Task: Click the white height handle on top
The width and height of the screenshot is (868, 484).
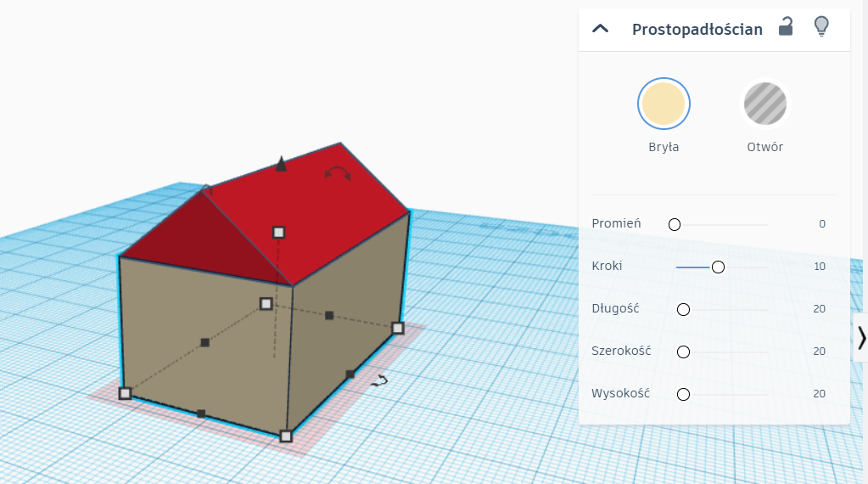Action: coord(279,233)
